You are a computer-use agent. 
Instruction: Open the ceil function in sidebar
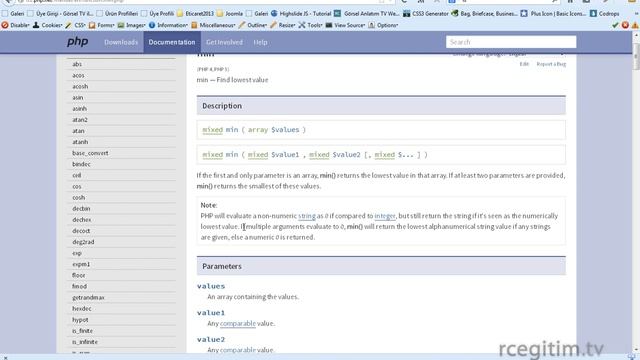(77, 175)
